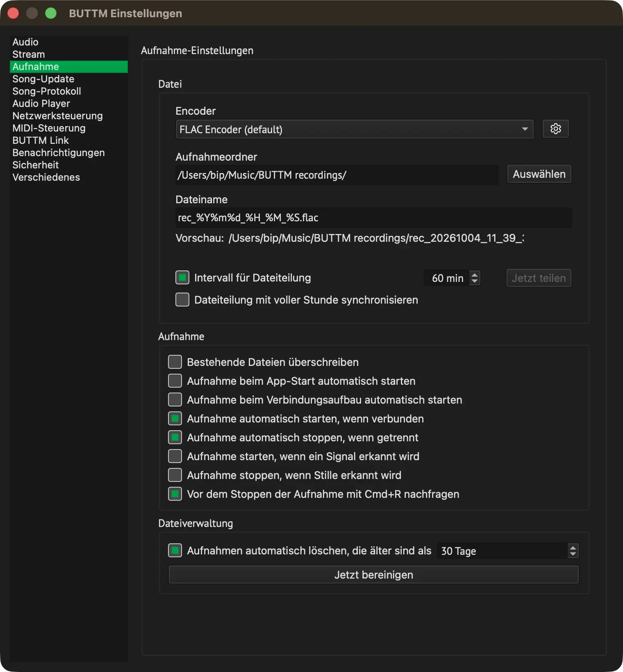This screenshot has height=672, width=623.
Task: Toggle Aufnahmen automatisch löschen checkbox
Action: pos(175,550)
